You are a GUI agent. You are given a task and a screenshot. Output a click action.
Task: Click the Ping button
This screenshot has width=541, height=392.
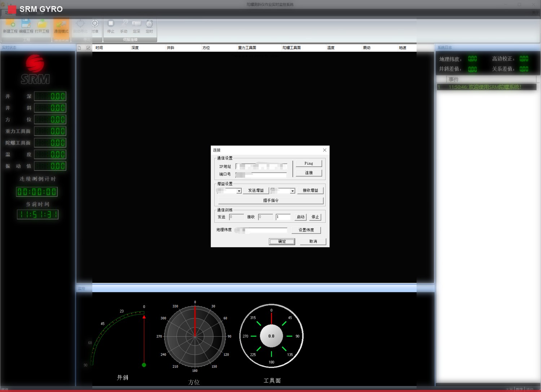[309, 163]
